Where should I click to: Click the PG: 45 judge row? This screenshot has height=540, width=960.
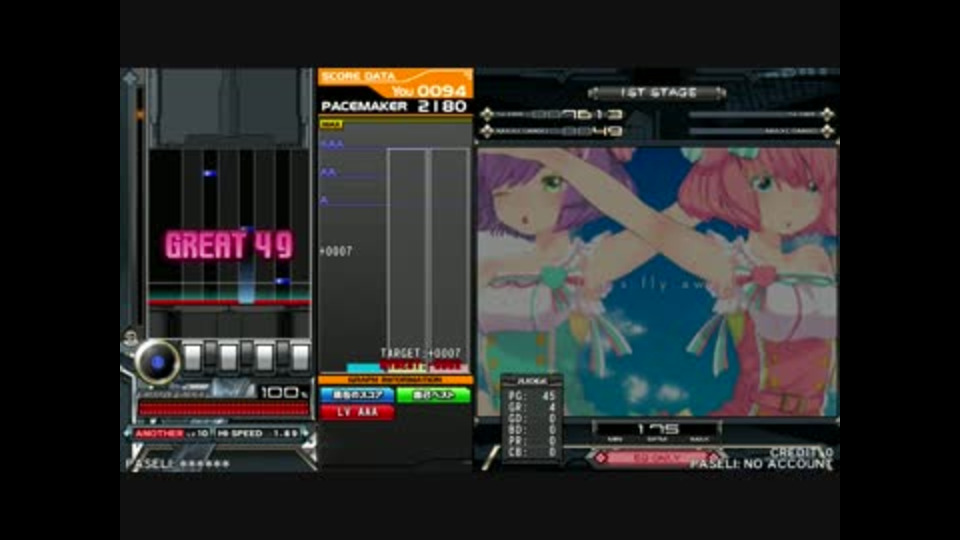[531, 396]
